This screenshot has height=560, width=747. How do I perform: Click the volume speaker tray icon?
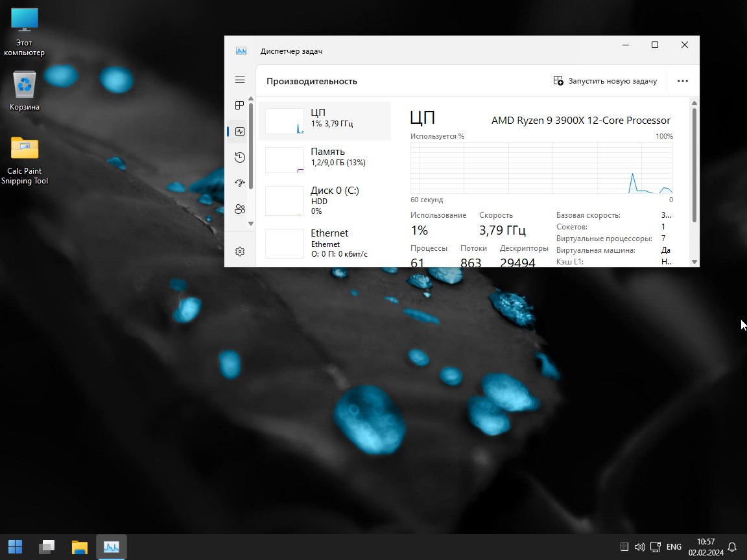(640, 546)
